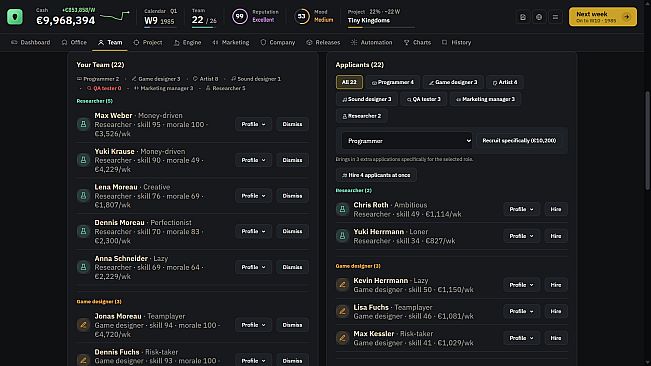This screenshot has height=366, width=651.
Task: Open the Charts tab
Action: point(417,42)
